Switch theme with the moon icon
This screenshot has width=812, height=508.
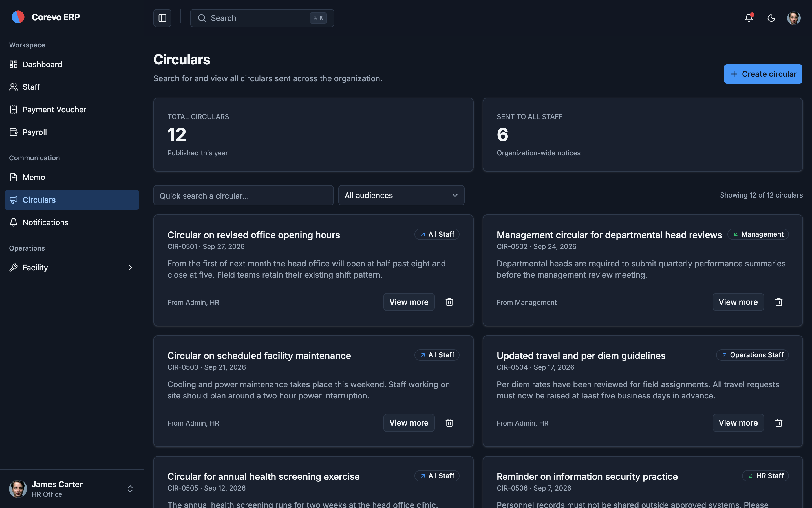pos(771,18)
